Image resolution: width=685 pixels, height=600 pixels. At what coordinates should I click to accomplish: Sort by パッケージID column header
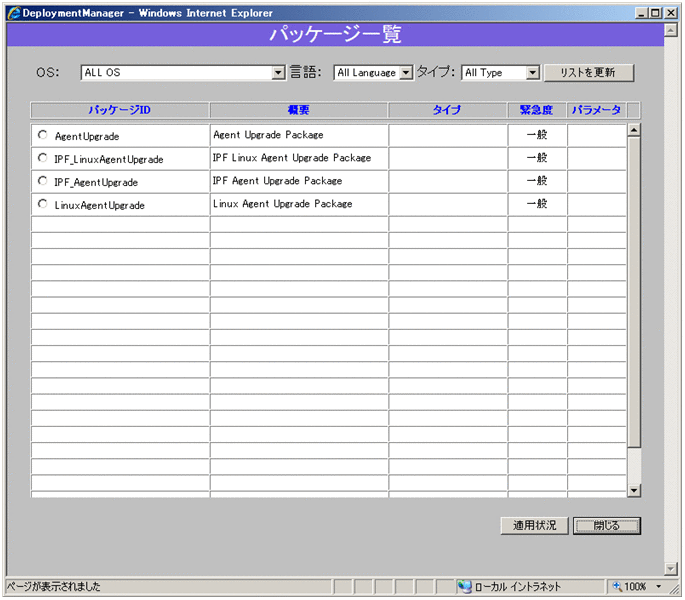[119, 110]
